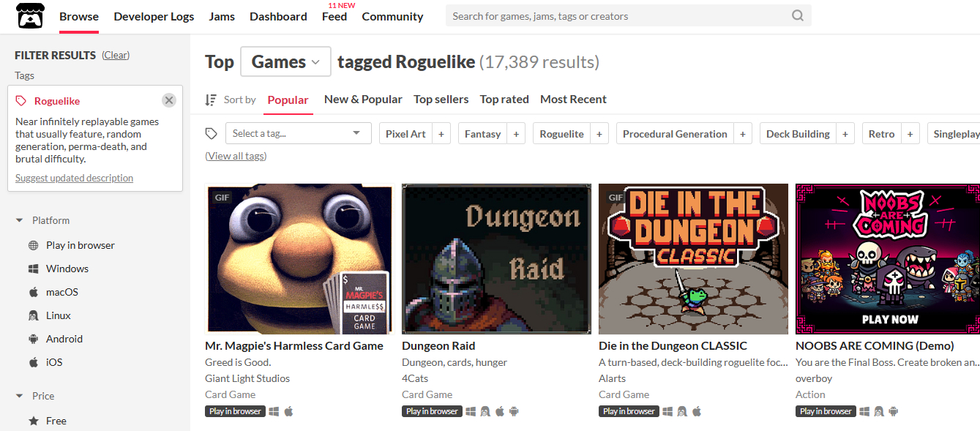
Task: Add the Roguelite tag with plus
Action: [599, 134]
